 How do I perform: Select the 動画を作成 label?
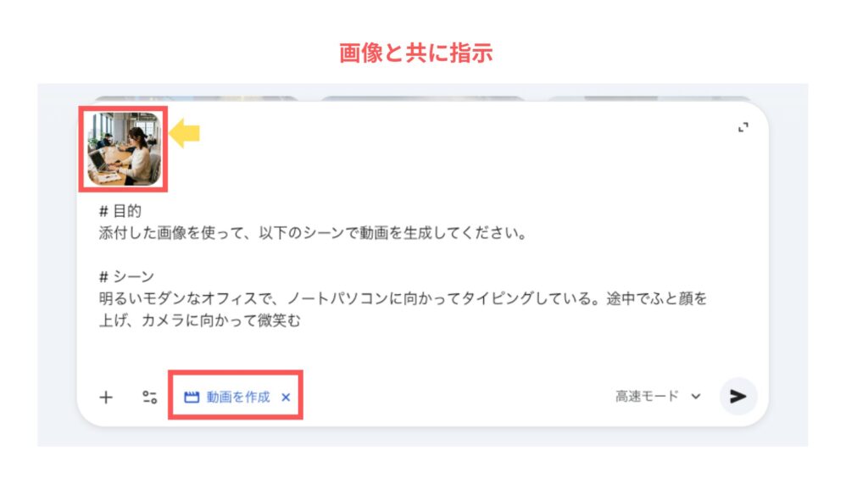coord(238,397)
